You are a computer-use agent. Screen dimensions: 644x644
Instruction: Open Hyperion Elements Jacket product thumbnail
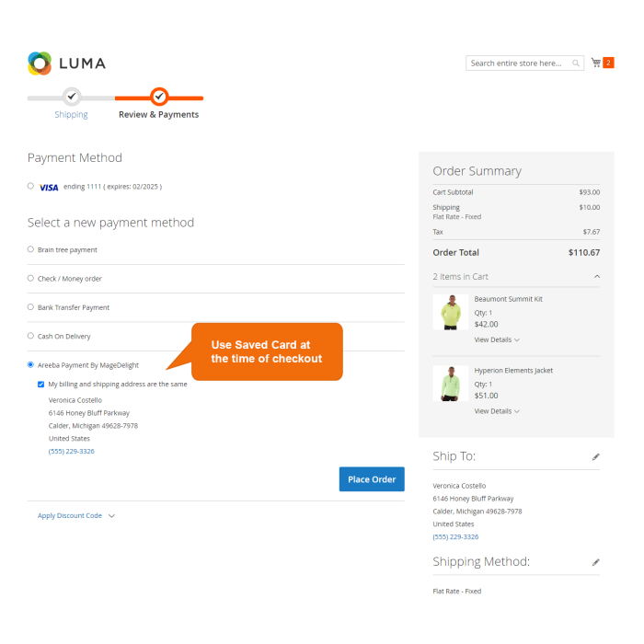pos(451,384)
